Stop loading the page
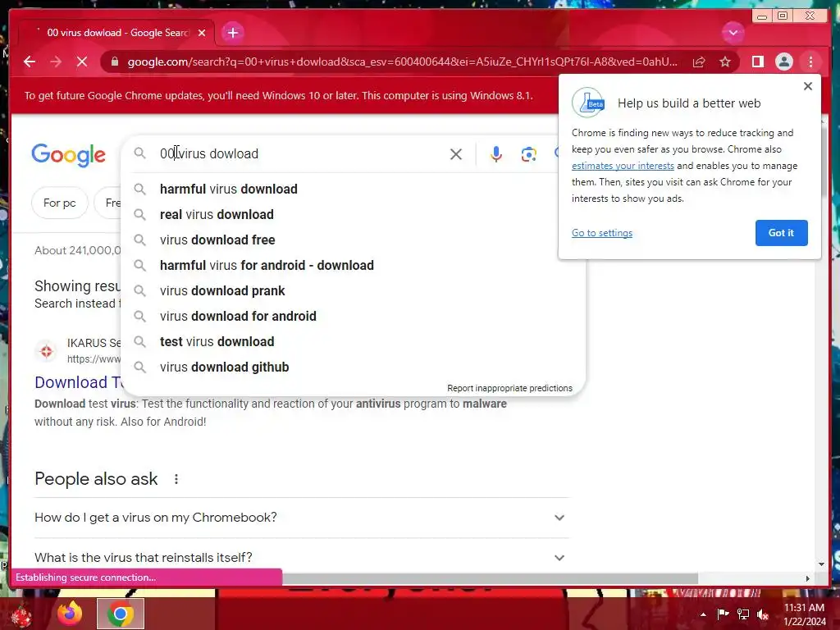This screenshot has height=630, width=840. coord(82,62)
